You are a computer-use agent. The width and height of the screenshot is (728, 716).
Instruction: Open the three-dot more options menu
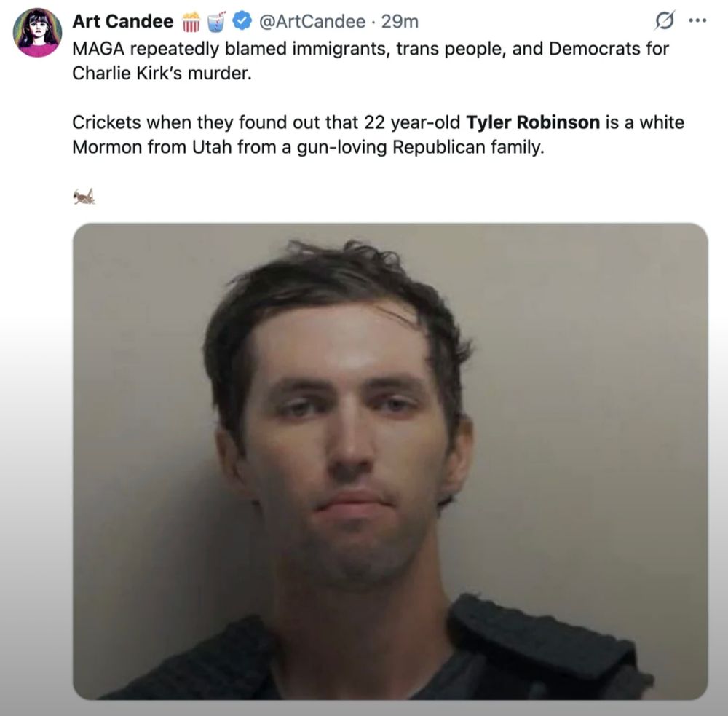697,20
